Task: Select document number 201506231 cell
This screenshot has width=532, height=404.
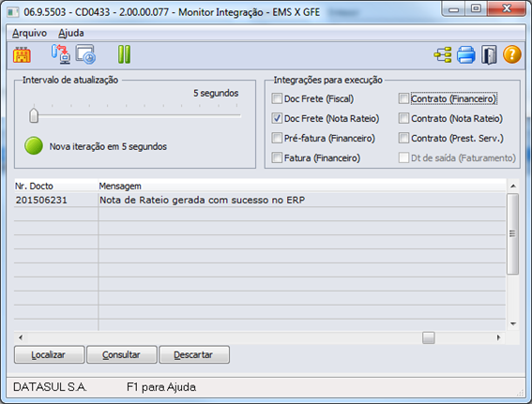Action: point(56,200)
